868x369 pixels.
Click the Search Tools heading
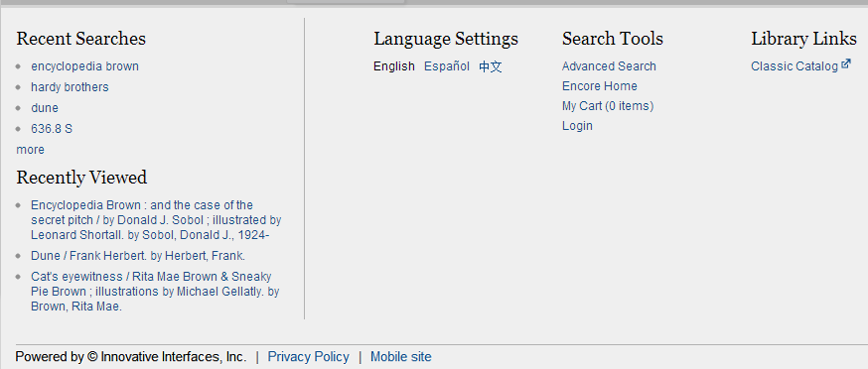613,39
